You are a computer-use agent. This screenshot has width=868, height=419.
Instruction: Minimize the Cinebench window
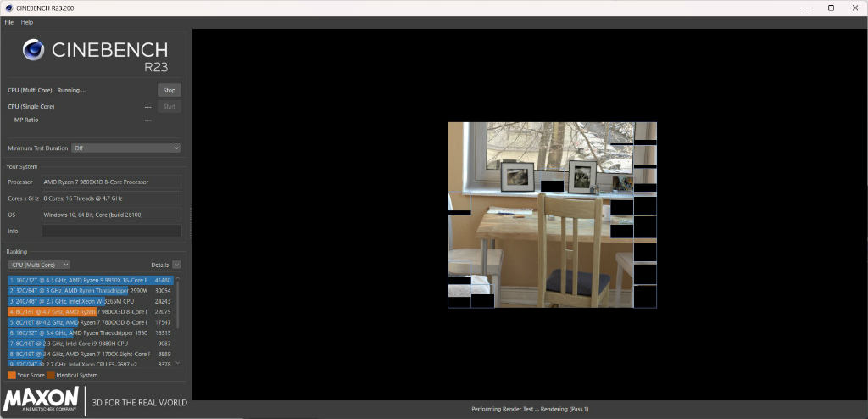click(805, 8)
